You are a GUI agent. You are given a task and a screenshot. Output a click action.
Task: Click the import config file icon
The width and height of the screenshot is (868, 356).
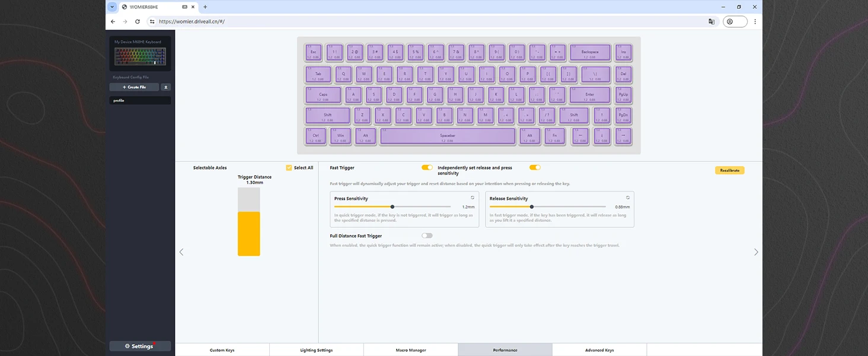[166, 87]
